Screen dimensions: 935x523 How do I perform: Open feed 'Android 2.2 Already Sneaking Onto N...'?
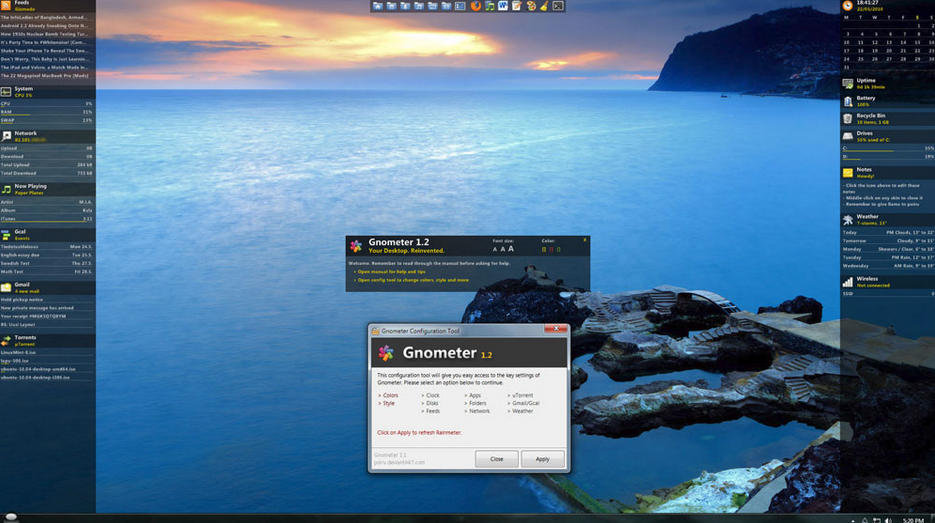point(44,26)
